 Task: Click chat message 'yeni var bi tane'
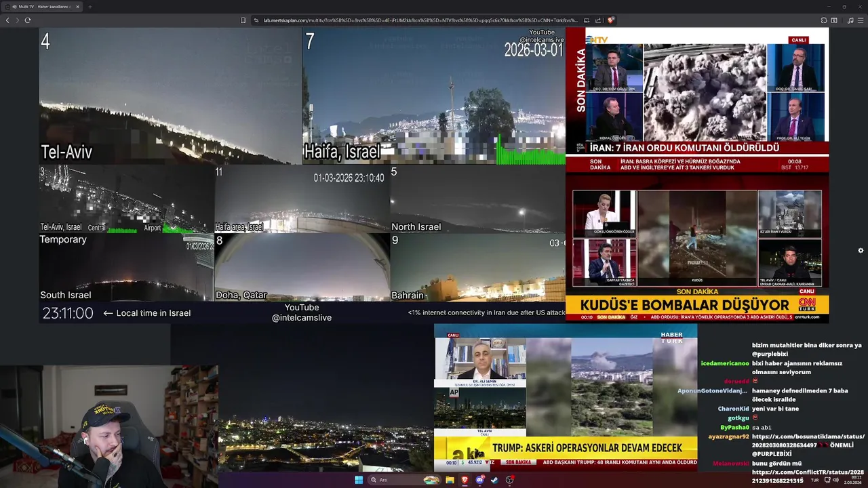[x=775, y=409]
